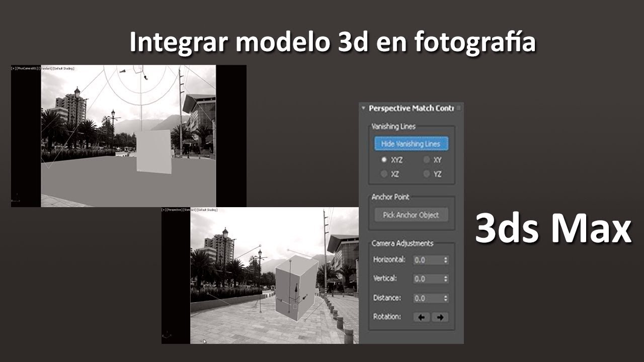
Task: Open Default Shading menu in Perspective viewport
Action: point(207,210)
